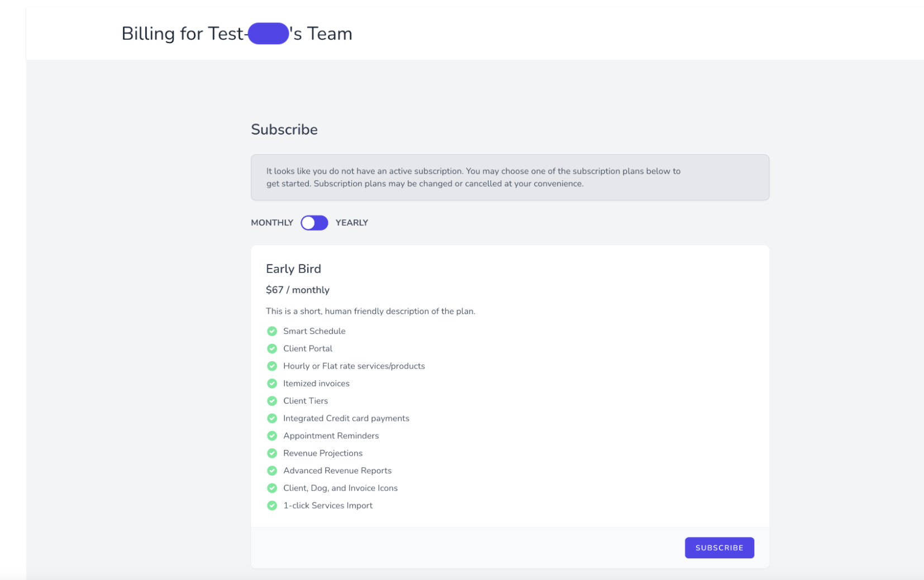Click the 'Revenue Projections' feature text

[323, 453]
